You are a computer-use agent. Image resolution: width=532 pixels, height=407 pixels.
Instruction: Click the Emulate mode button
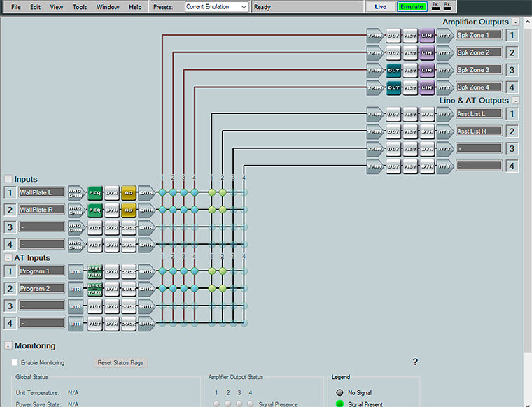tap(412, 7)
